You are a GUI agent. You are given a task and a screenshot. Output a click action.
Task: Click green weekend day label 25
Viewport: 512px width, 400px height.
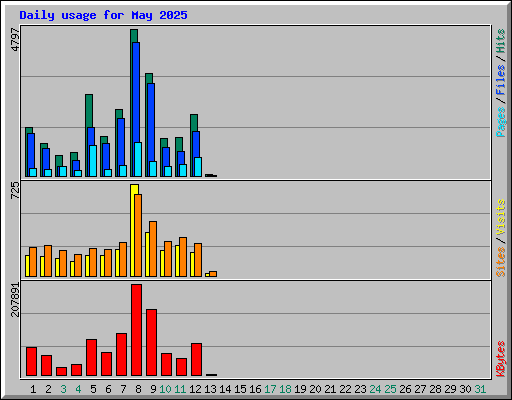390,389
